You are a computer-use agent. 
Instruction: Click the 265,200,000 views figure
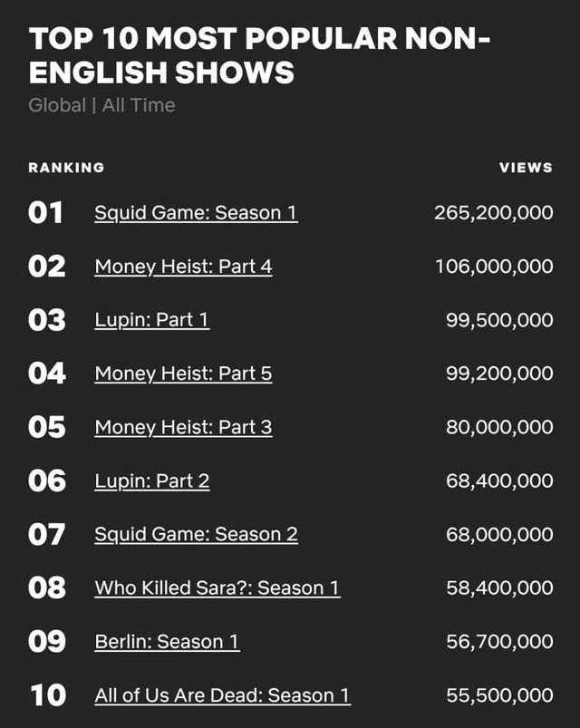tap(494, 213)
